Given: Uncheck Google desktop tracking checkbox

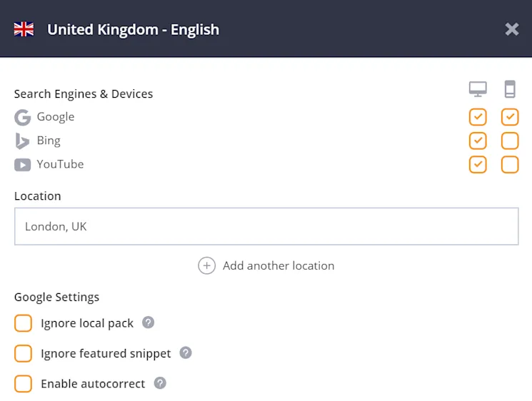Looking at the screenshot, I should (478, 117).
